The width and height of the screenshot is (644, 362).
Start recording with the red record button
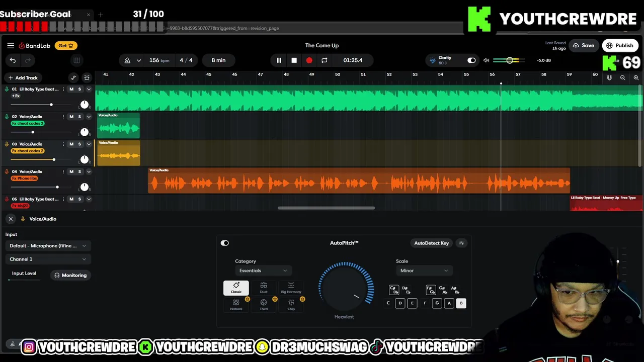(309, 60)
